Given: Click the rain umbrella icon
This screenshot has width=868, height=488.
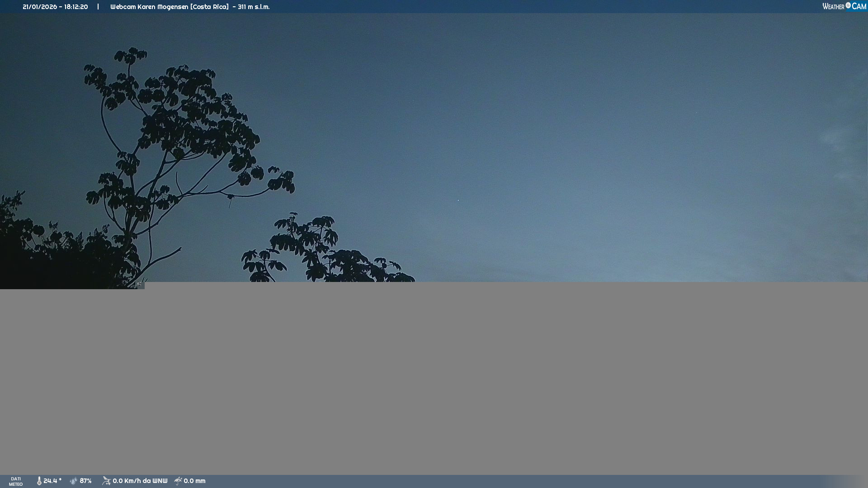Looking at the screenshot, I should pos(178,481).
